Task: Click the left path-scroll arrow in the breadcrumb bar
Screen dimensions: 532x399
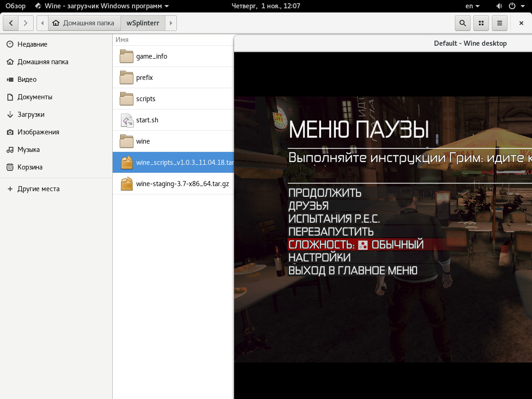Action: (x=42, y=23)
